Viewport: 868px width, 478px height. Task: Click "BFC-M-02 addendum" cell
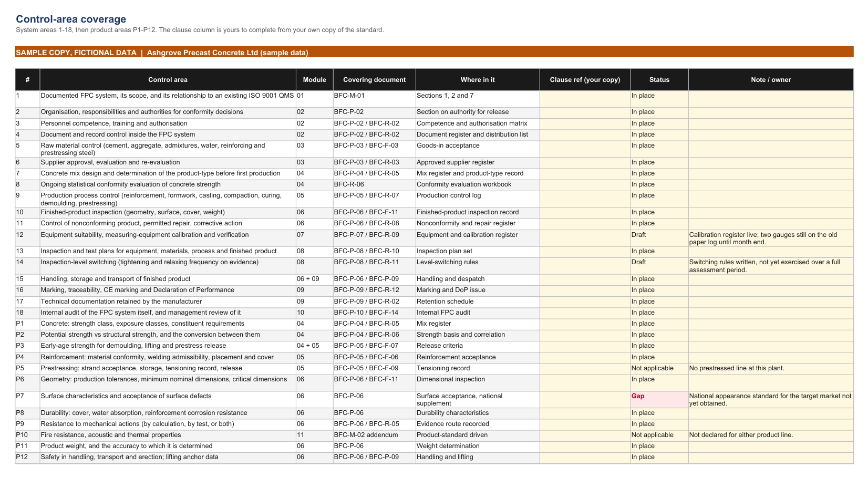374,435
